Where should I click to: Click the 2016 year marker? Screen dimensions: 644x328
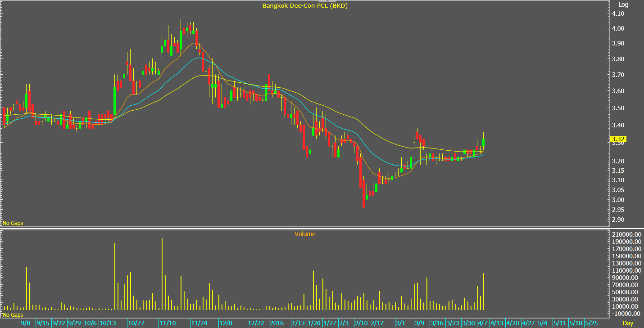[277, 323]
